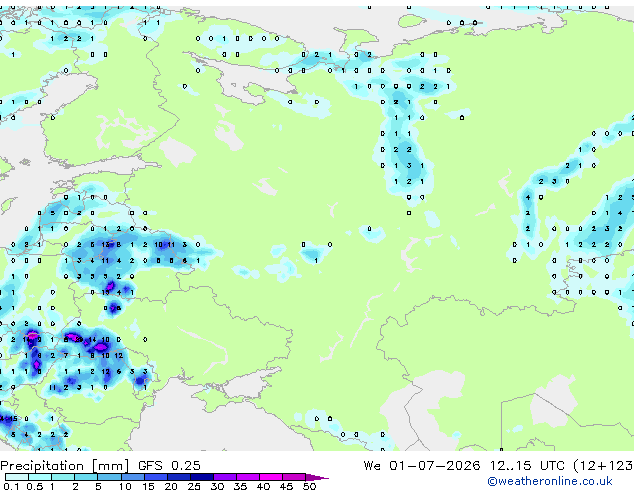Click the 2–5 mm legend swatch

[86, 477]
